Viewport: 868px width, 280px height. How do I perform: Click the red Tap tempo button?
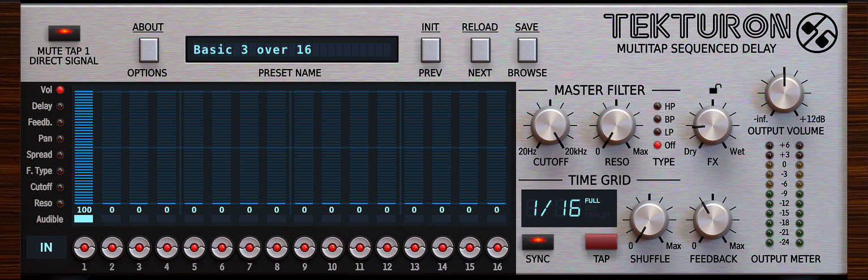coord(601,242)
